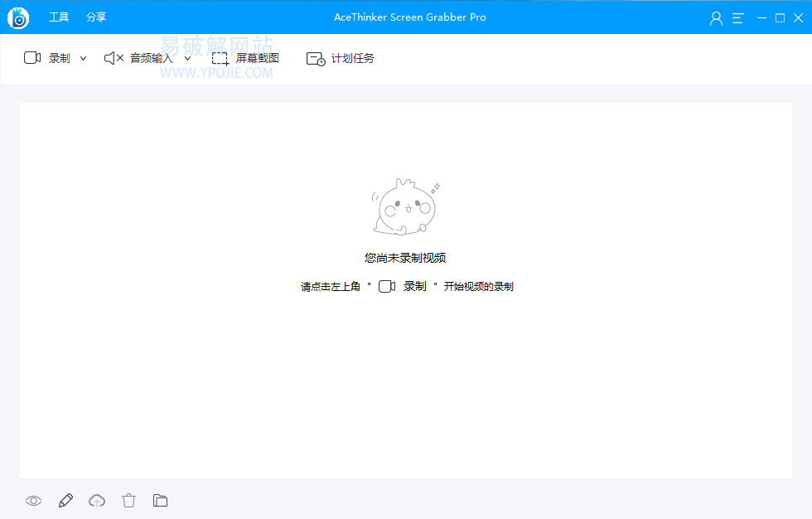The width and height of the screenshot is (812, 519).
Task: Click the AceThinker logo in title bar
Action: pos(17,17)
